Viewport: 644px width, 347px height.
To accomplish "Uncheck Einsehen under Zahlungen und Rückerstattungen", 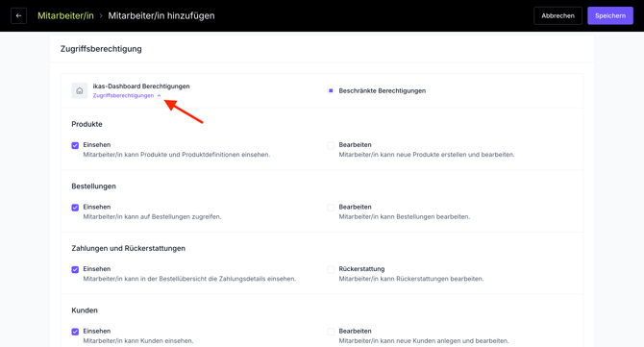I will pyautogui.click(x=75, y=269).
